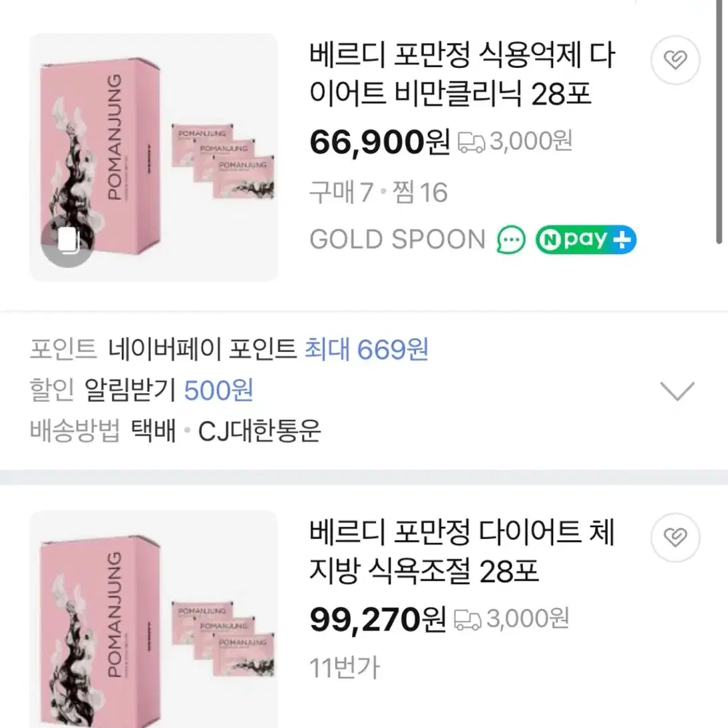The height and width of the screenshot is (728, 728).
Task: Open second 베르디 포만정 product thumbnail
Action: [154, 620]
